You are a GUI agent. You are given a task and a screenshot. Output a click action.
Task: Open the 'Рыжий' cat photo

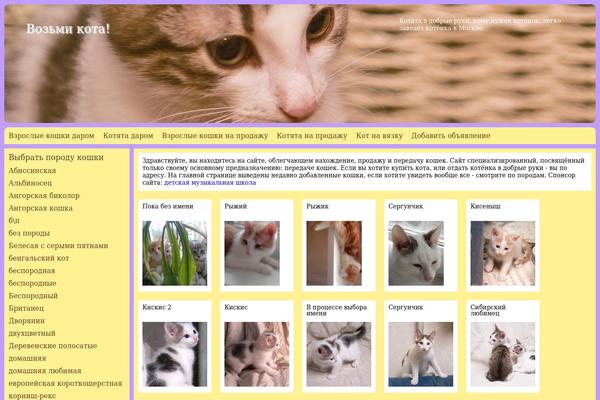point(252,253)
